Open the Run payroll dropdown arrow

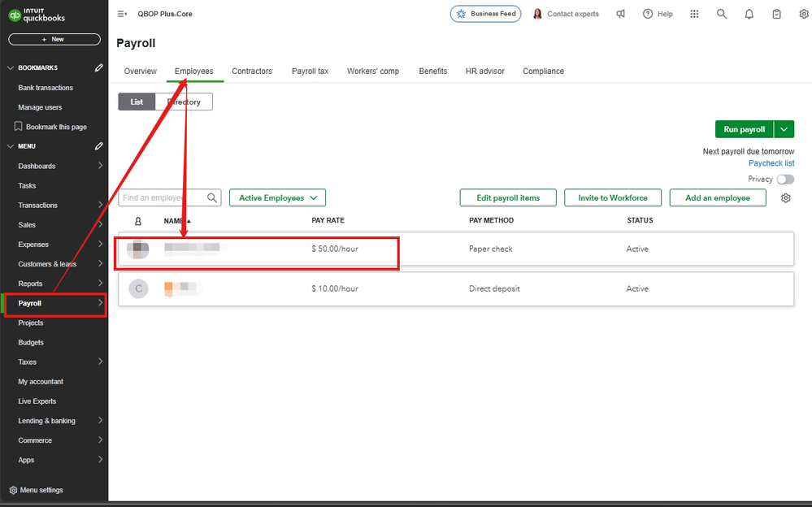(x=784, y=129)
